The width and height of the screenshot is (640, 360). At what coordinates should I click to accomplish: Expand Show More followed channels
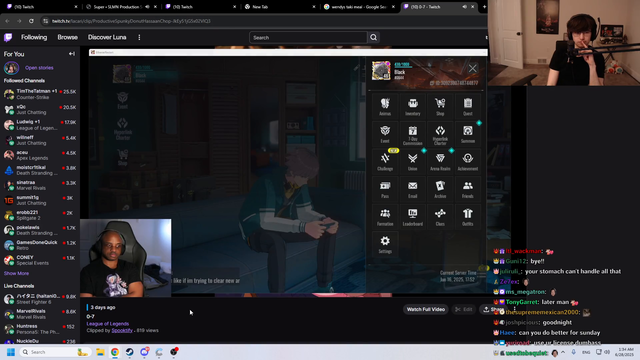click(x=16, y=273)
